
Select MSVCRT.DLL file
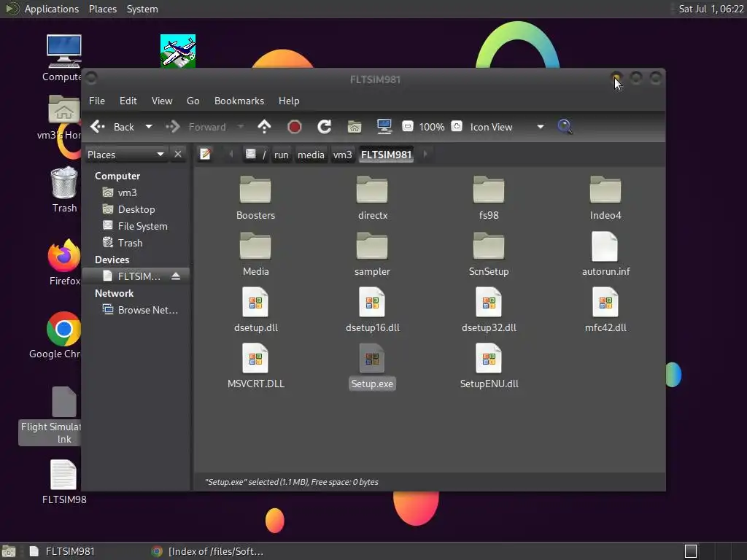pyautogui.click(x=255, y=367)
